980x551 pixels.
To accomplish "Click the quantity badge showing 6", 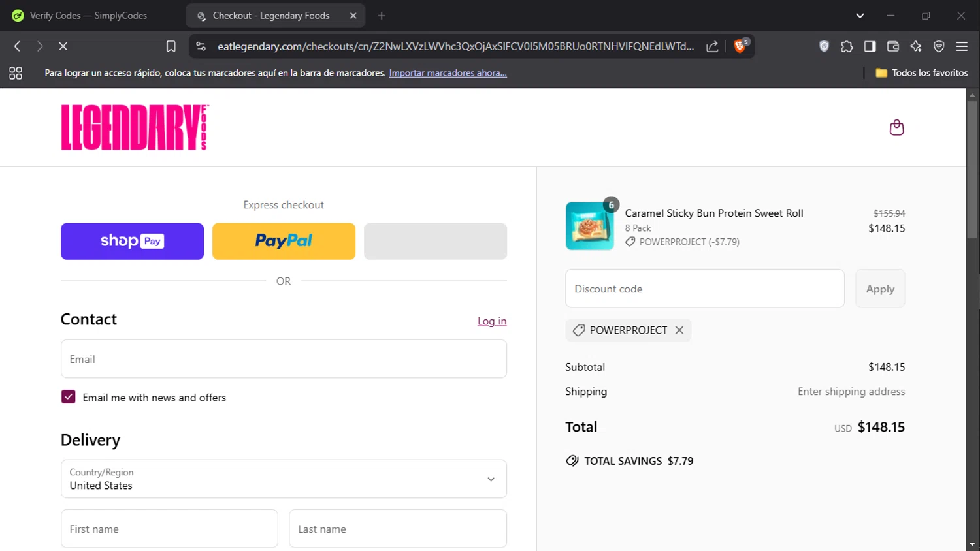I will coord(611,205).
